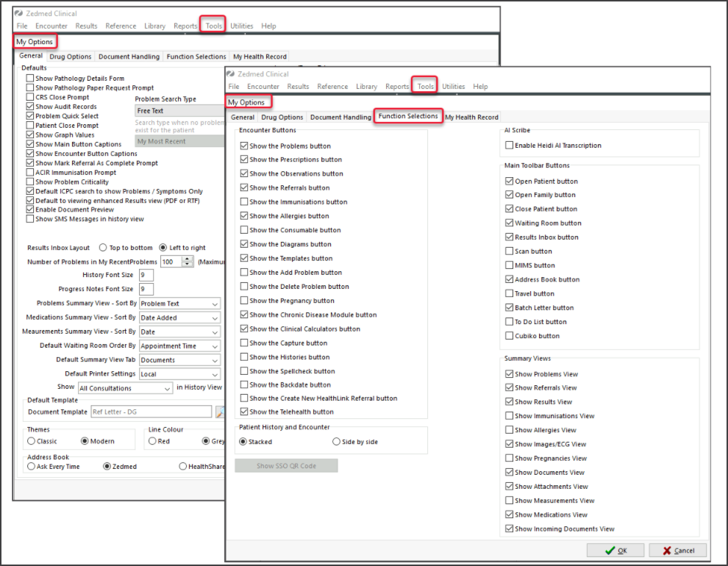Open Encounter menu in the front window
This screenshot has width=728, height=566.
tap(263, 86)
